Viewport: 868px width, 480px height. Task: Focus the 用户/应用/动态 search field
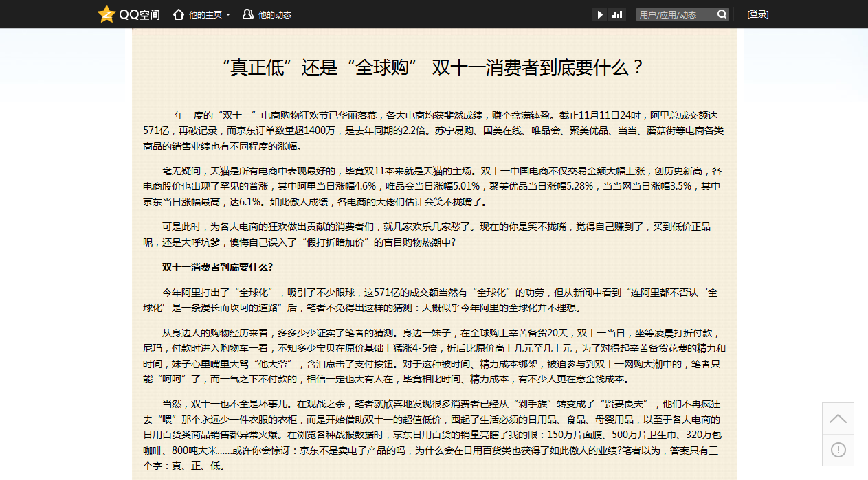(x=676, y=14)
